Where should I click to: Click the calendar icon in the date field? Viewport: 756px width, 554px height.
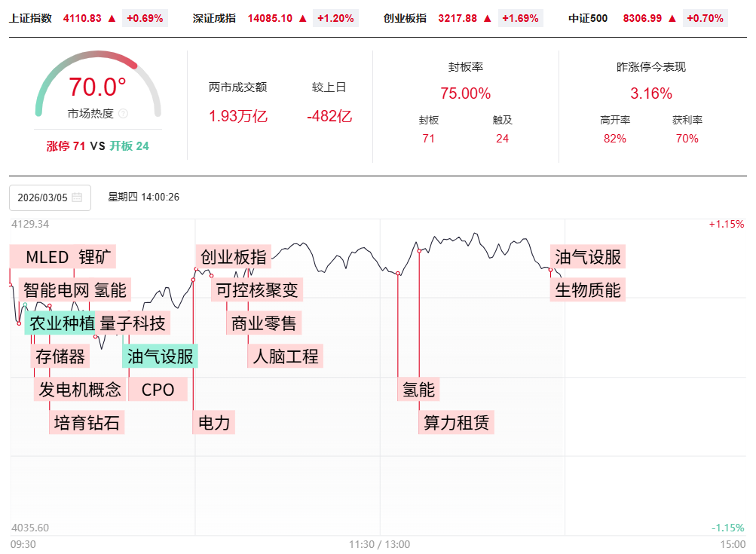point(77,197)
